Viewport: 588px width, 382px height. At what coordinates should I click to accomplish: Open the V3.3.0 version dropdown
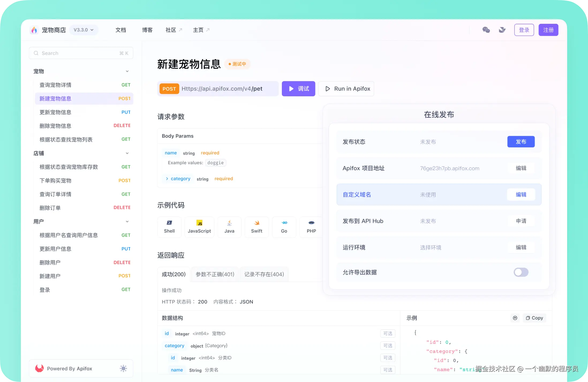(x=84, y=30)
